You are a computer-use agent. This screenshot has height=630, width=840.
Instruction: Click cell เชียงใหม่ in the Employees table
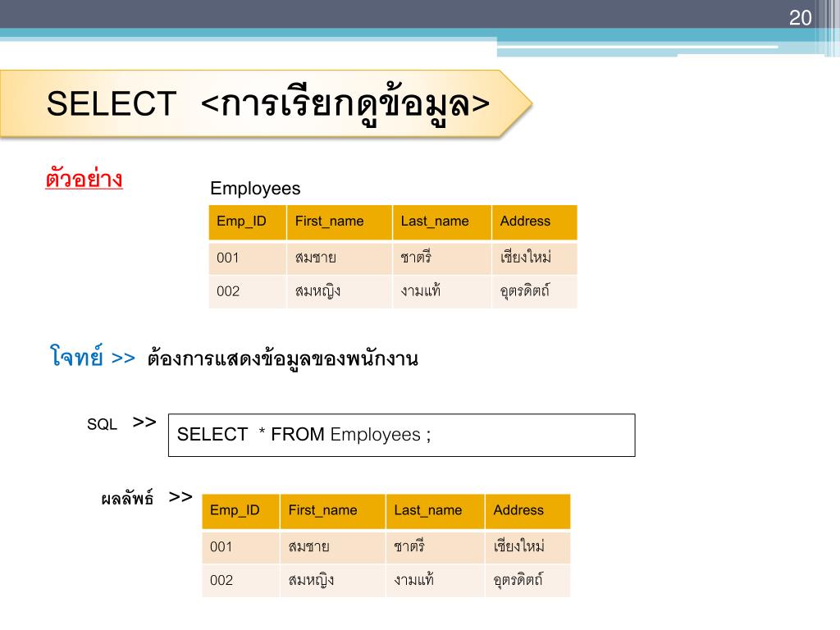(x=535, y=258)
